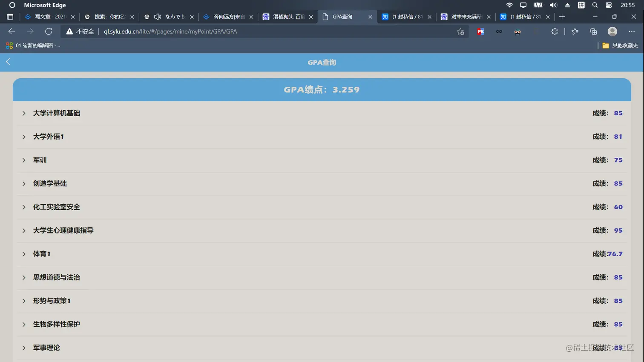Click the volume speaker icon in top bar

click(553, 5)
